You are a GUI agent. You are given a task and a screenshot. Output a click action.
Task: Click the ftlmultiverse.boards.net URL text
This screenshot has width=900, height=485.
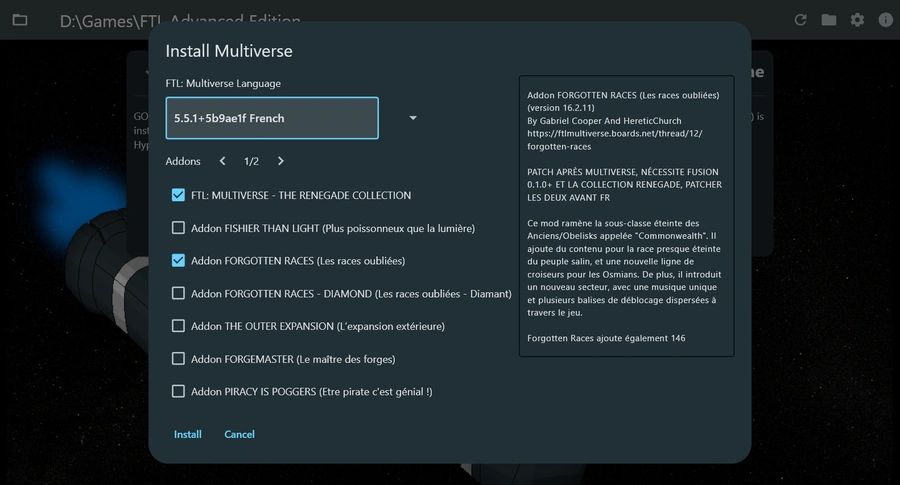(x=615, y=140)
